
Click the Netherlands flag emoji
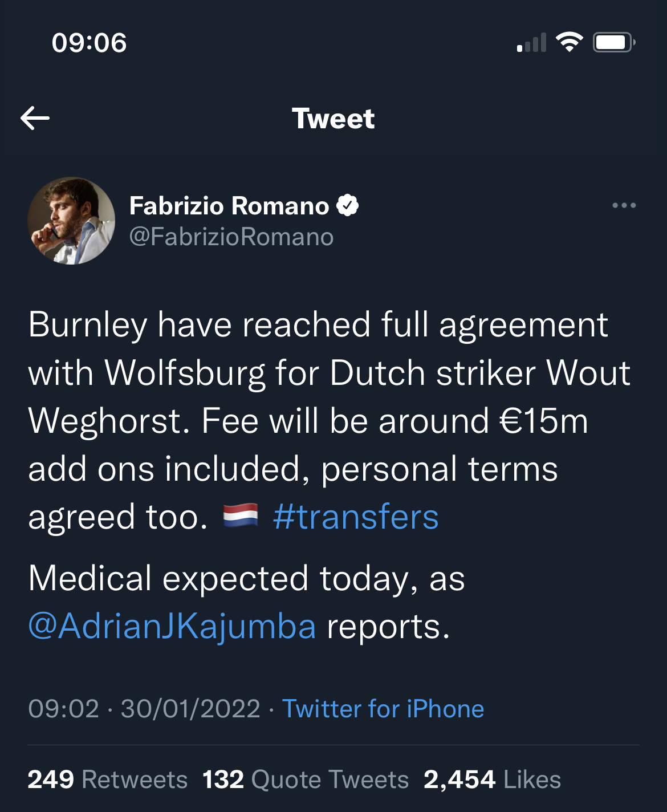[x=240, y=515]
